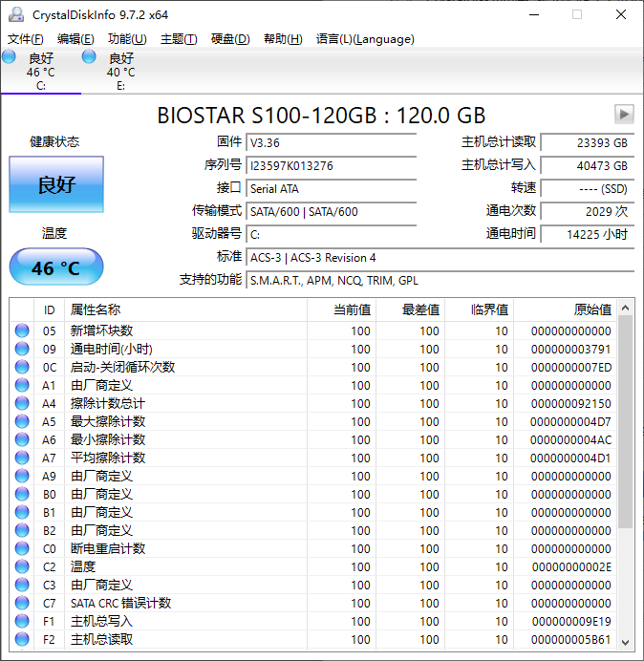Click the 属性名称 column header
Viewport: 644px width, 661px height.
pos(185,310)
